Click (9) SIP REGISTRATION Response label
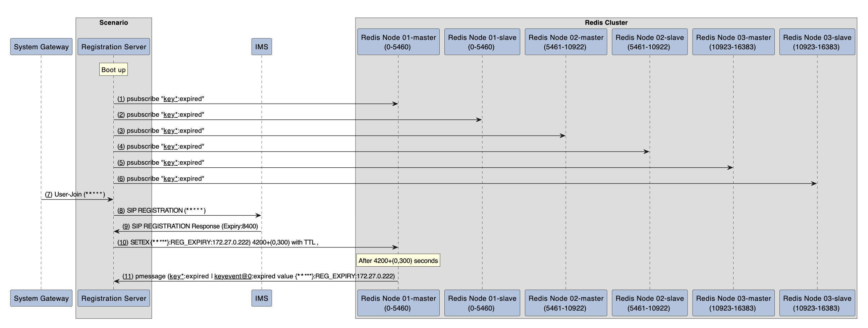868x328 pixels. tap(190, 226)
